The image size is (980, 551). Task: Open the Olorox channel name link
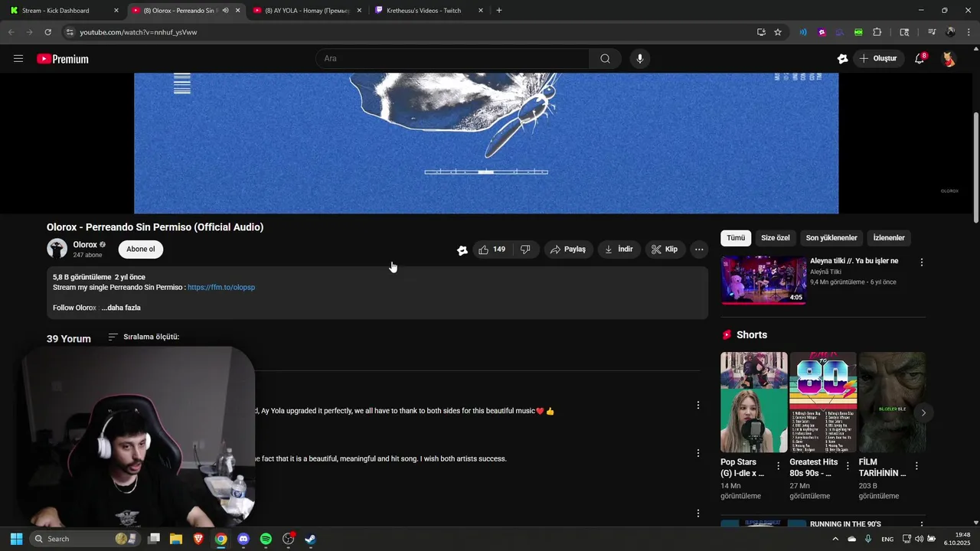tap(85, 245)
